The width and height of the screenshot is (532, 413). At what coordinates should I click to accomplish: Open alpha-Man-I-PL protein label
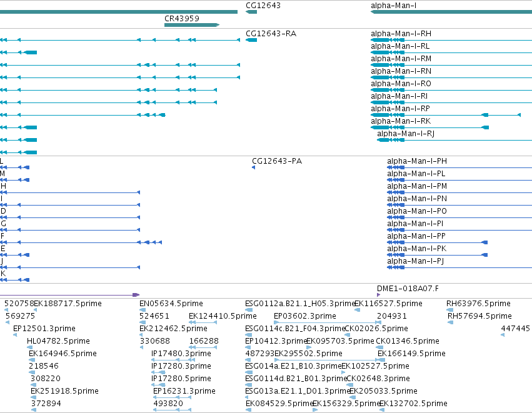click(416, 174)
